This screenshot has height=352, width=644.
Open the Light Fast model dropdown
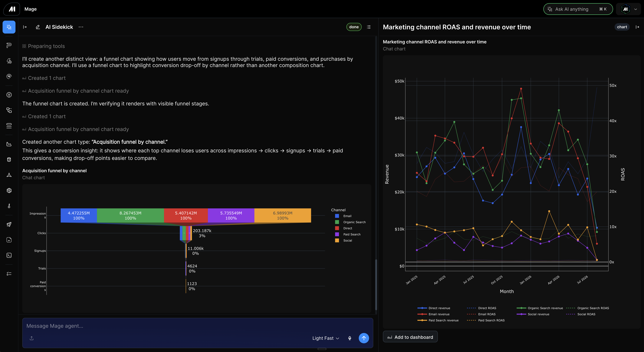326,338
